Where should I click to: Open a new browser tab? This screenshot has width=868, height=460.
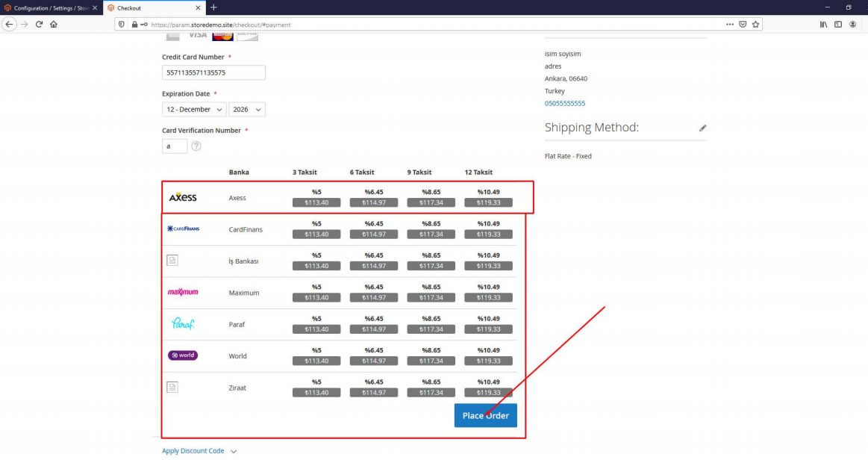213,7
